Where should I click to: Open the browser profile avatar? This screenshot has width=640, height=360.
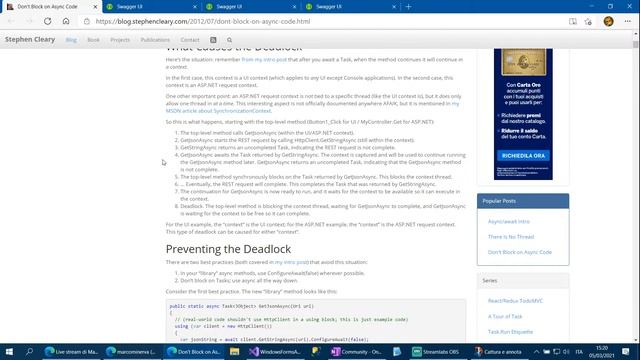608,22
